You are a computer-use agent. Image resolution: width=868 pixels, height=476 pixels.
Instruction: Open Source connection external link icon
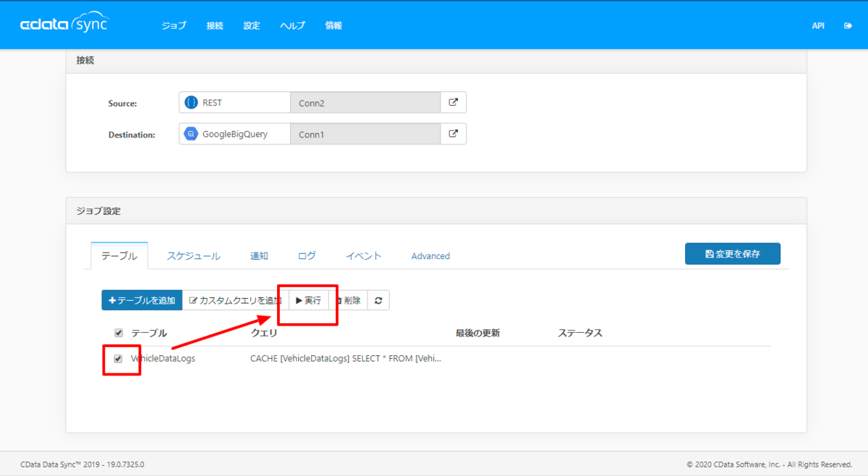454,103
